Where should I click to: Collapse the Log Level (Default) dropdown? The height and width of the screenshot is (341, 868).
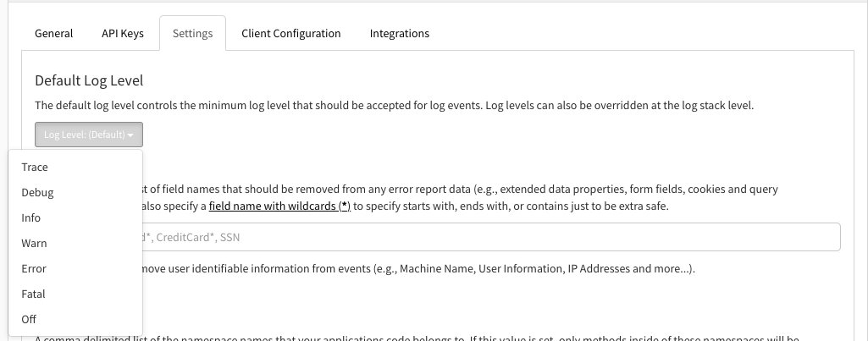click(x=89, y=135)
